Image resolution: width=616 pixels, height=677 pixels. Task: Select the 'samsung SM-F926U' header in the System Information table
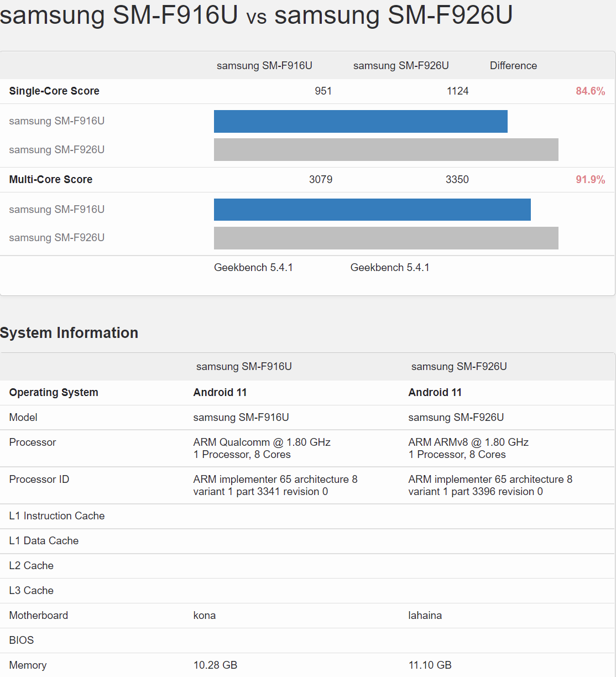459,367
